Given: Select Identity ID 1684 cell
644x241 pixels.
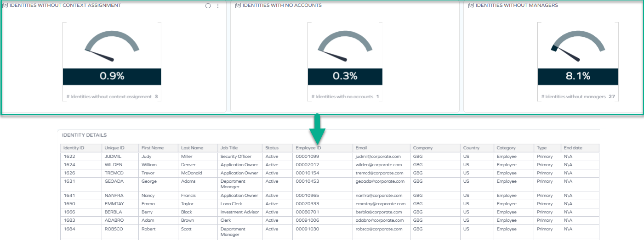Looking at the screenshot, I should coord(81,231).
